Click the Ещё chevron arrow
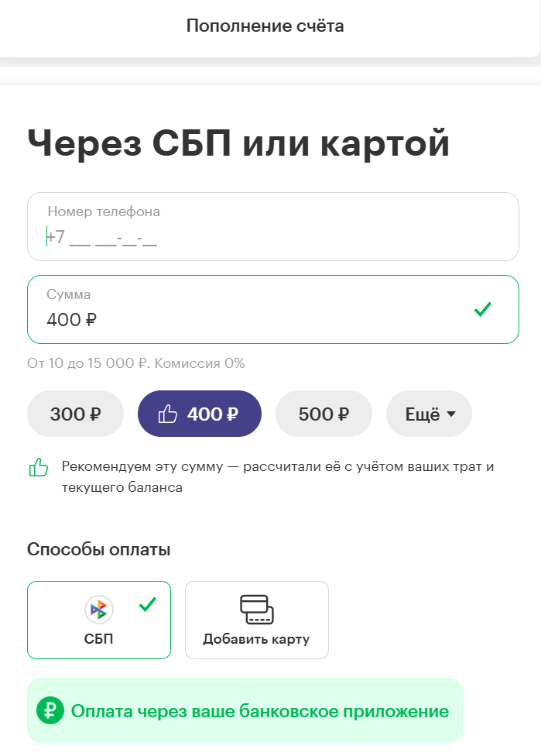The width and height of the screenshot is (541, 756). (x=450, y=414)
